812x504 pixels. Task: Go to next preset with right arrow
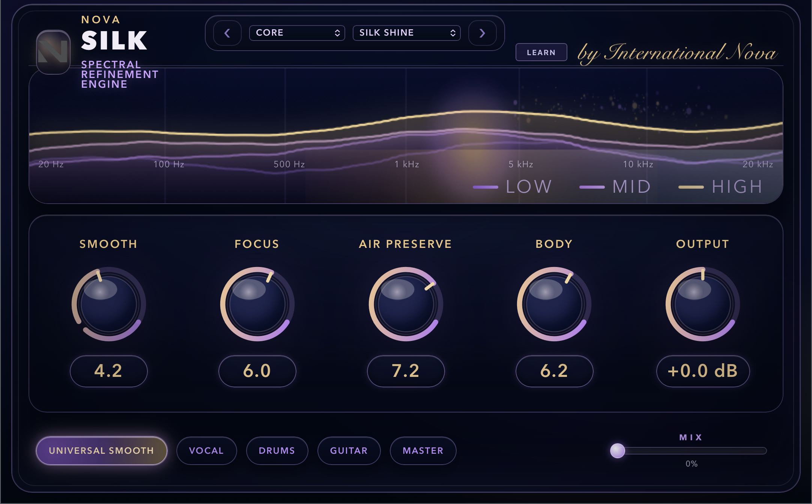coord(483,33)
